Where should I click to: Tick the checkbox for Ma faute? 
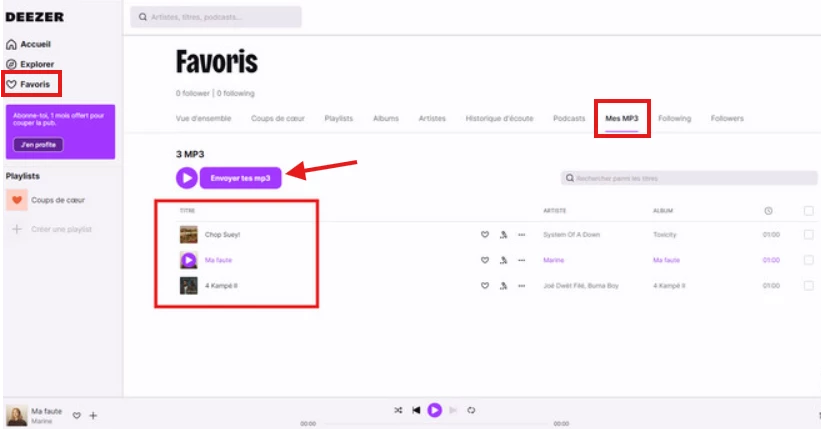click(808, 260)
